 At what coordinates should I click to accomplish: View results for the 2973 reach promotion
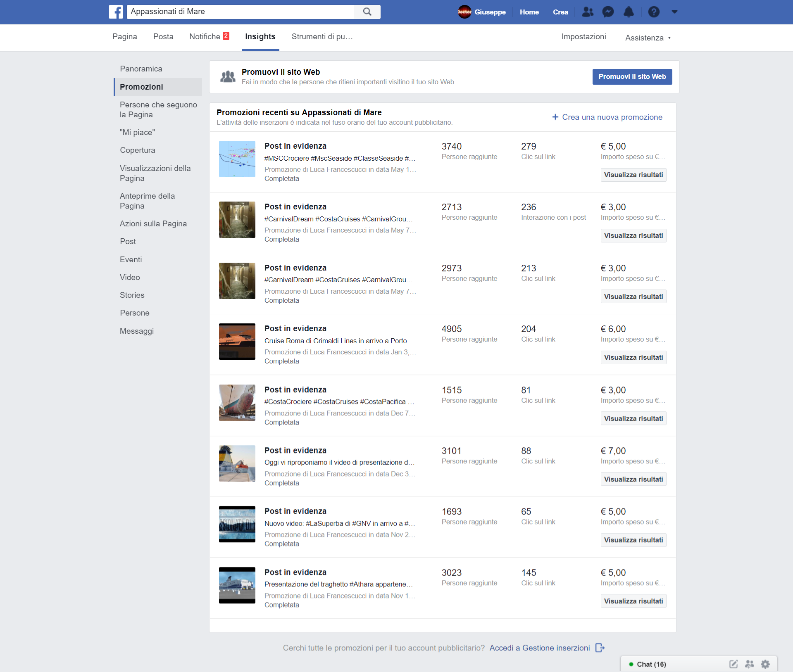(633, 297)
